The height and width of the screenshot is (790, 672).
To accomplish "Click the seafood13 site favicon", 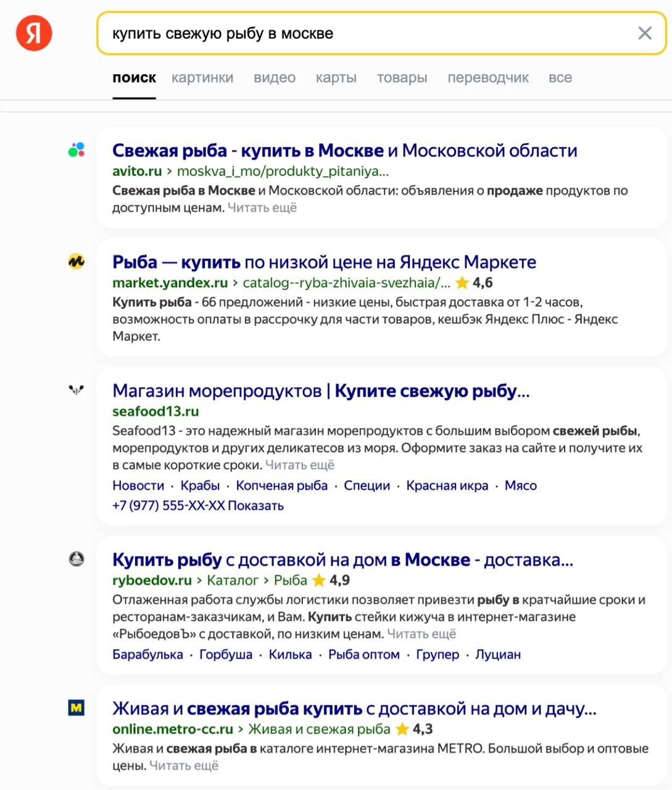I will point(77,390).
